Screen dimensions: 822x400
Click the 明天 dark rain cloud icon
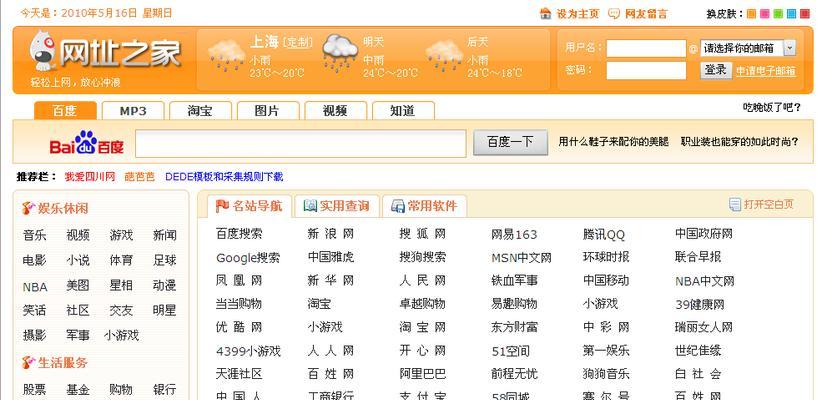click(x=340, y=52)
